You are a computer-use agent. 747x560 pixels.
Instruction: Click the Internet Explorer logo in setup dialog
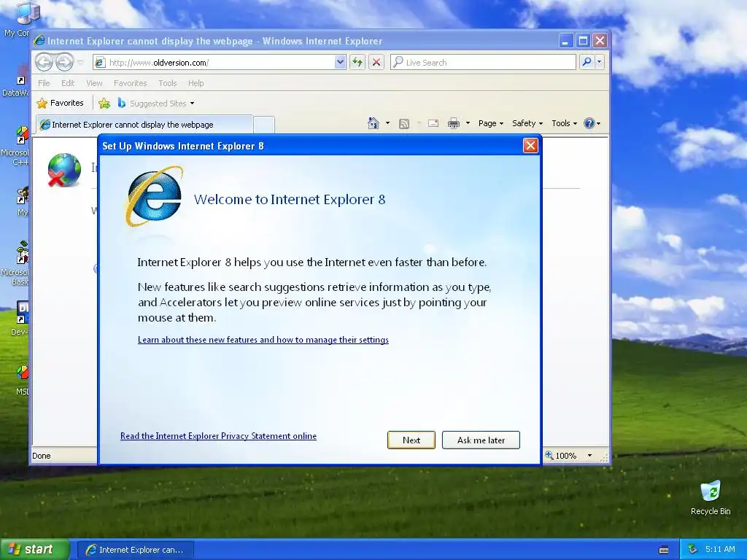tap(155, 197)
